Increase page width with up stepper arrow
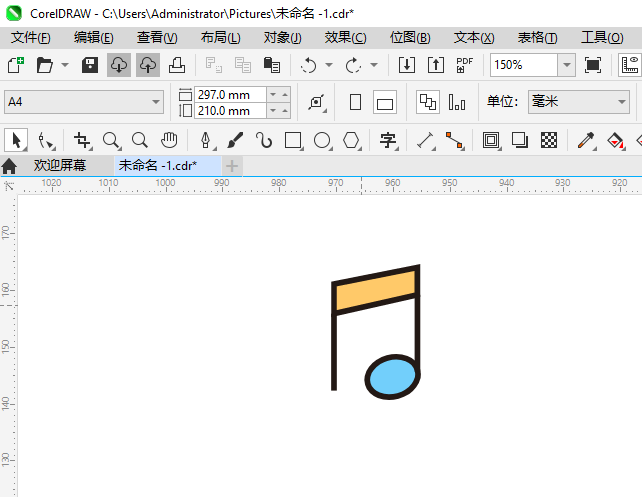 click(x=285, y=95)
